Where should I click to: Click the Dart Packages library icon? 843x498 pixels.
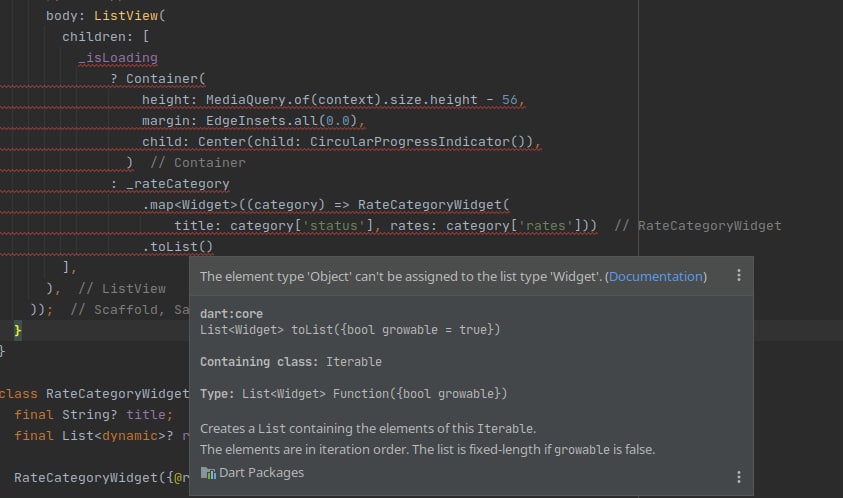(x=208, y=473)
